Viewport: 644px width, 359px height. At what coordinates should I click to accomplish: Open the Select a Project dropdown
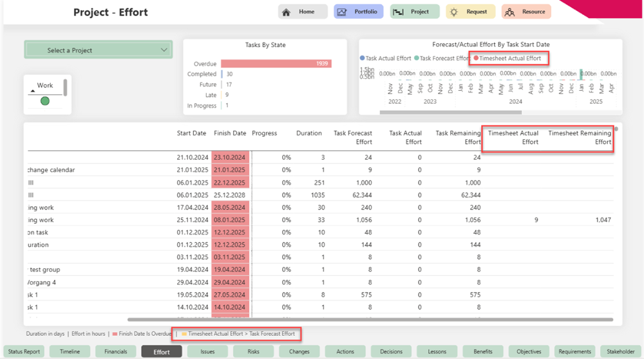(99, 50)
